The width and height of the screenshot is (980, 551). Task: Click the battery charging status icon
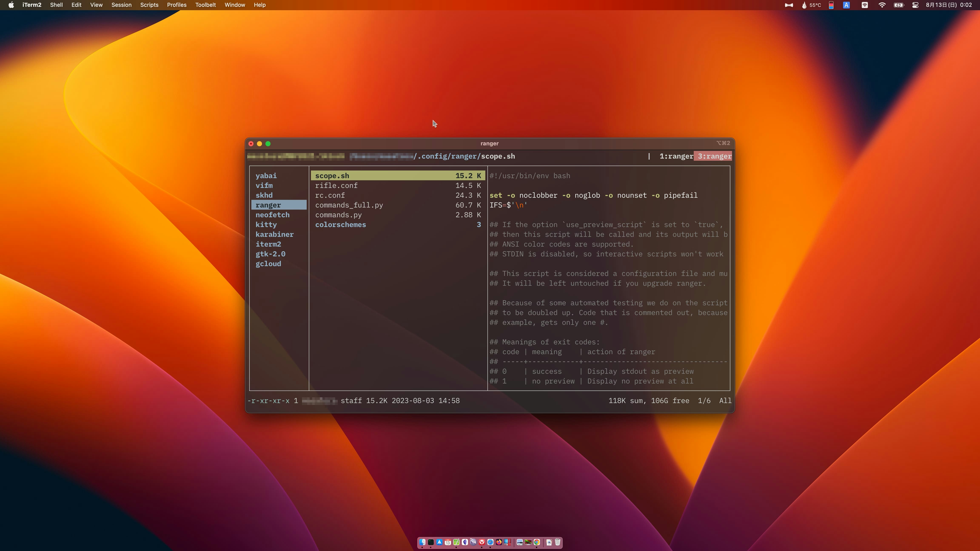click(x=899, y=5)
